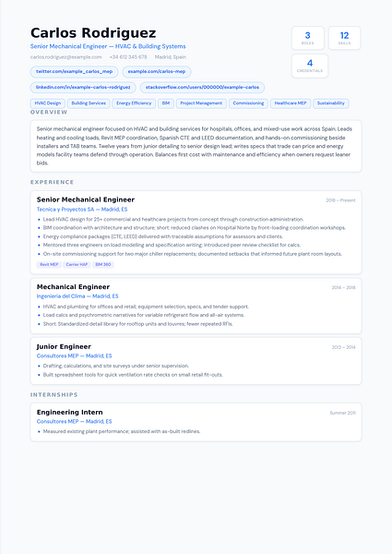Viewport: 392px width, 554px height.
Task: Select the Sustainability tag
Action: [x=330, y=103]
